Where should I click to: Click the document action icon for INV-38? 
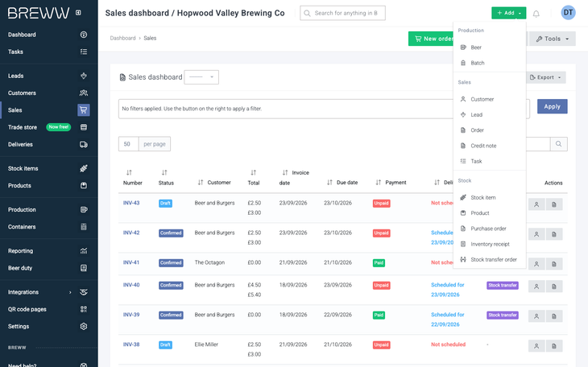(554, 346)
